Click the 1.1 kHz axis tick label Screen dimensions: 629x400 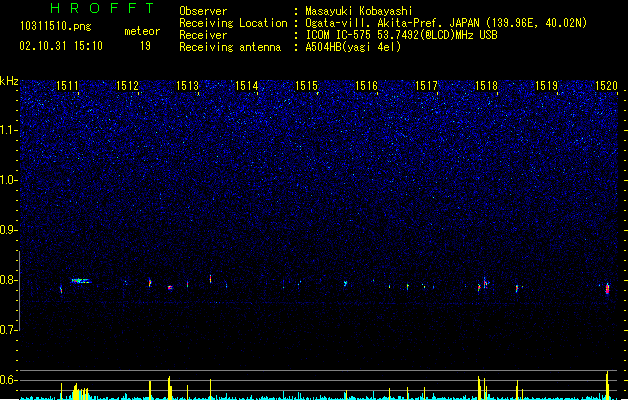point(8,130)
